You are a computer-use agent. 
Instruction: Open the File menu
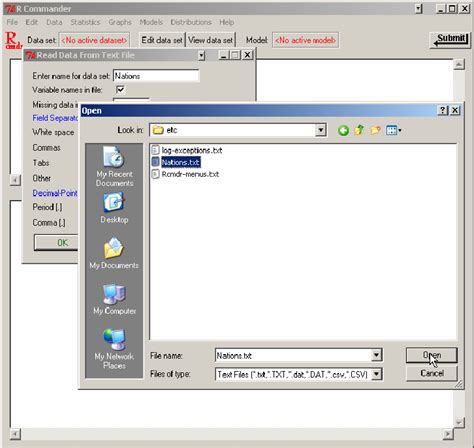12,22
